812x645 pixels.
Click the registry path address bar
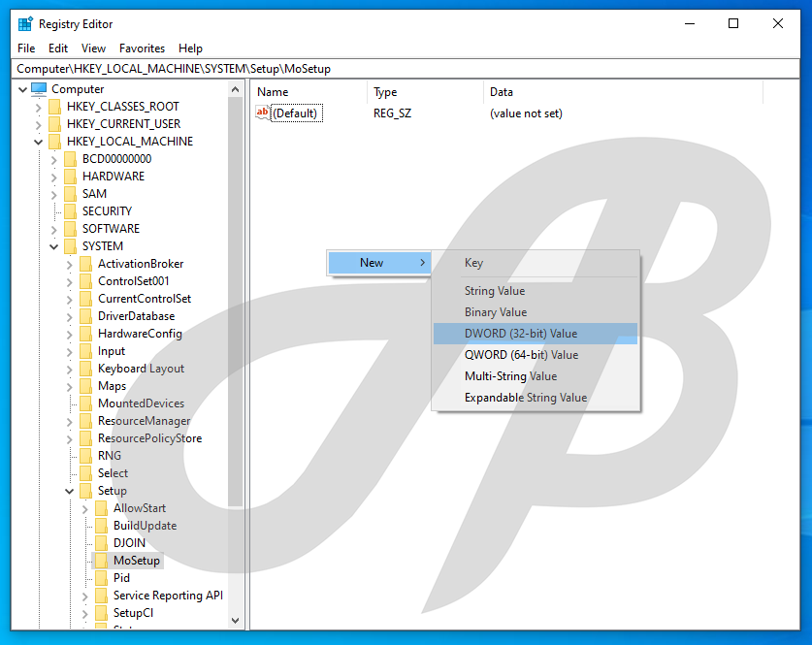point(406,69)
